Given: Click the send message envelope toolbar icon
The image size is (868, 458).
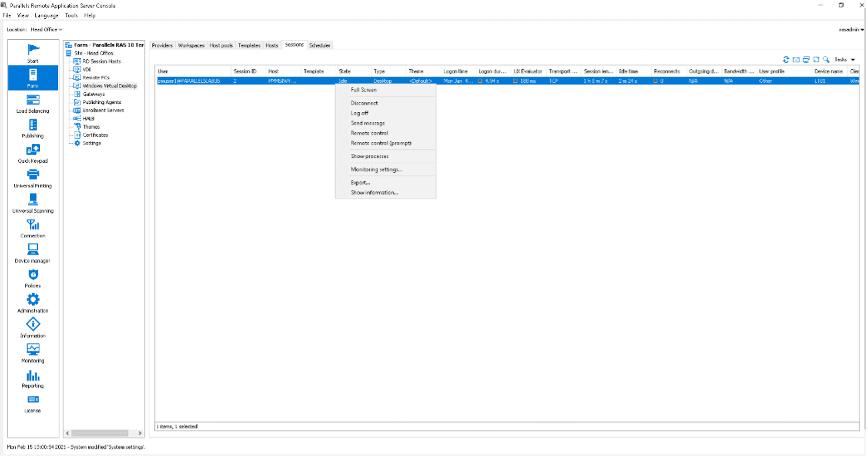Looking at the screenshot, I should tap(796, 59).
